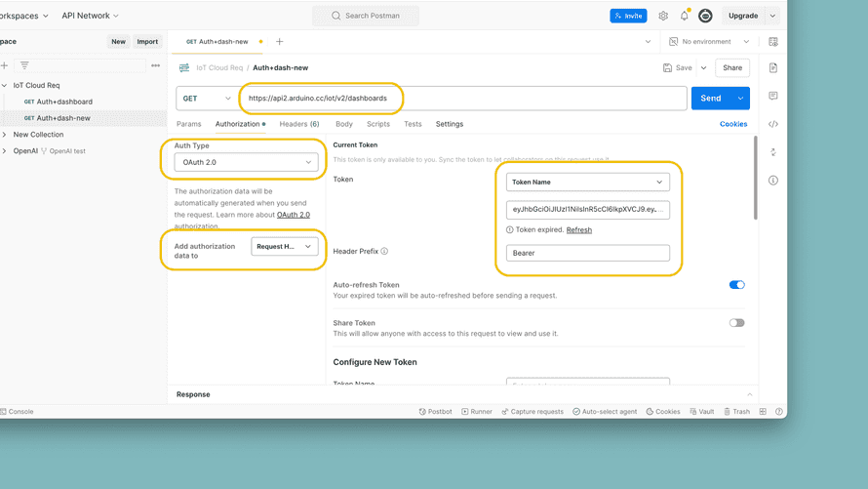Open the GET method dropdown

(x=207, y=99)
